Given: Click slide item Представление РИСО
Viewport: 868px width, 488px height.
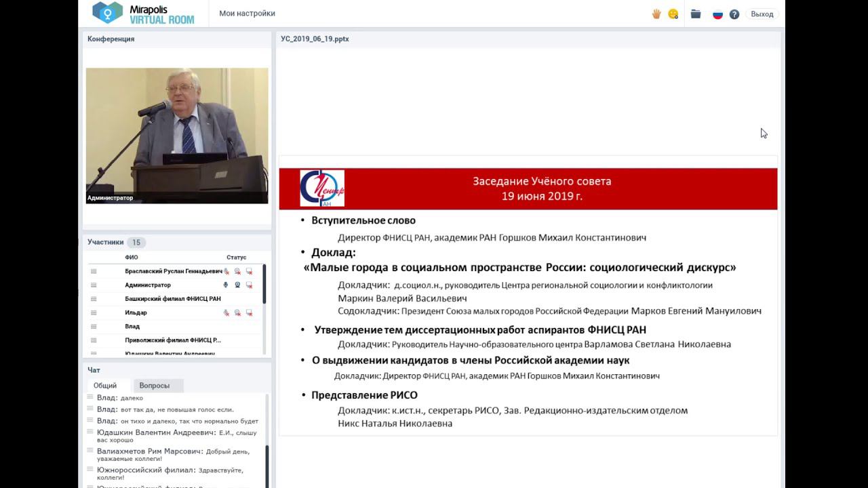Looking at the screenshot, I should click(364, 395).
